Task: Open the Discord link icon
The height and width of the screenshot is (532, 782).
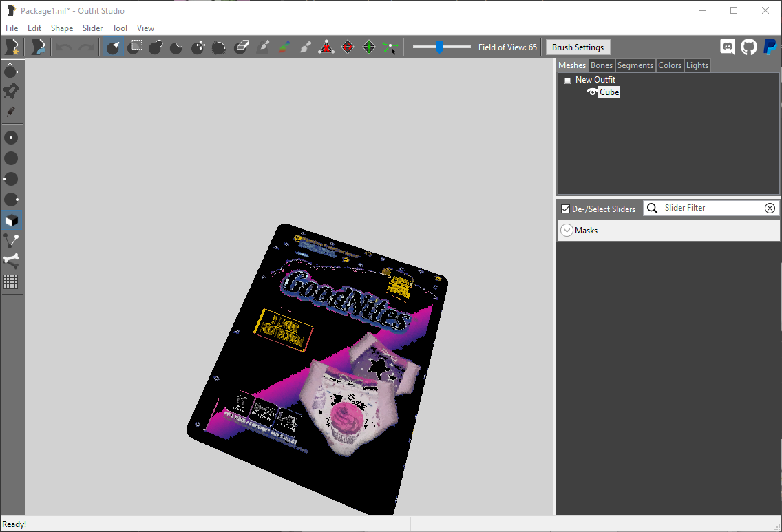Action: [x=728, y=47]
